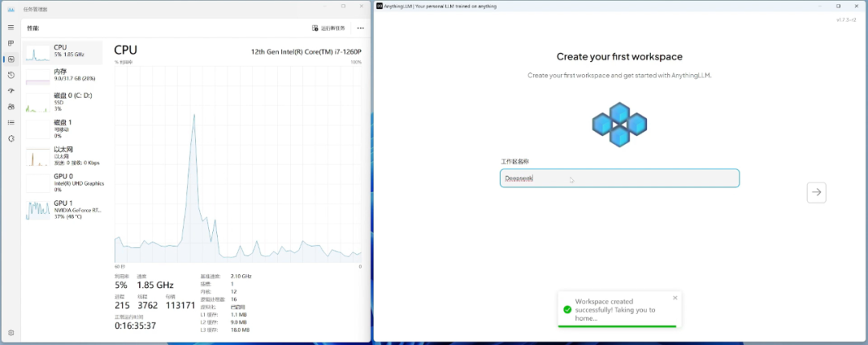The width and height of the screenshot is (868, 345).
Task: Minimize the Task Manager window
Action: 325,6
